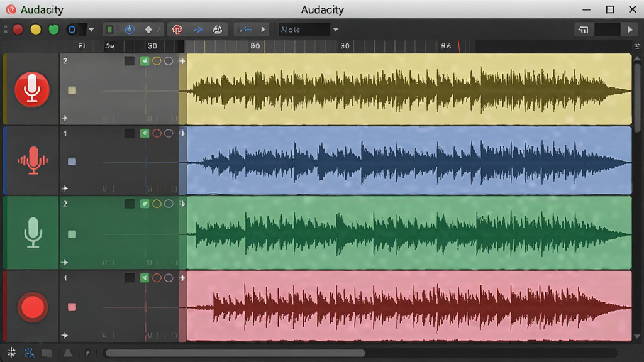Click the black square button on yellow track
This screenshot has width=644, height=362.
click(x=130, y=61)
